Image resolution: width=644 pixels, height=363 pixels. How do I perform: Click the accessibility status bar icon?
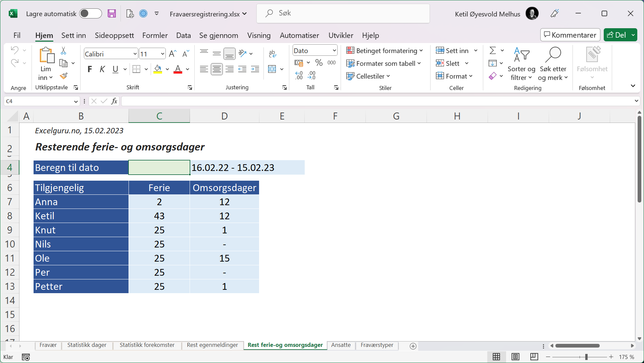pos(26,357)
